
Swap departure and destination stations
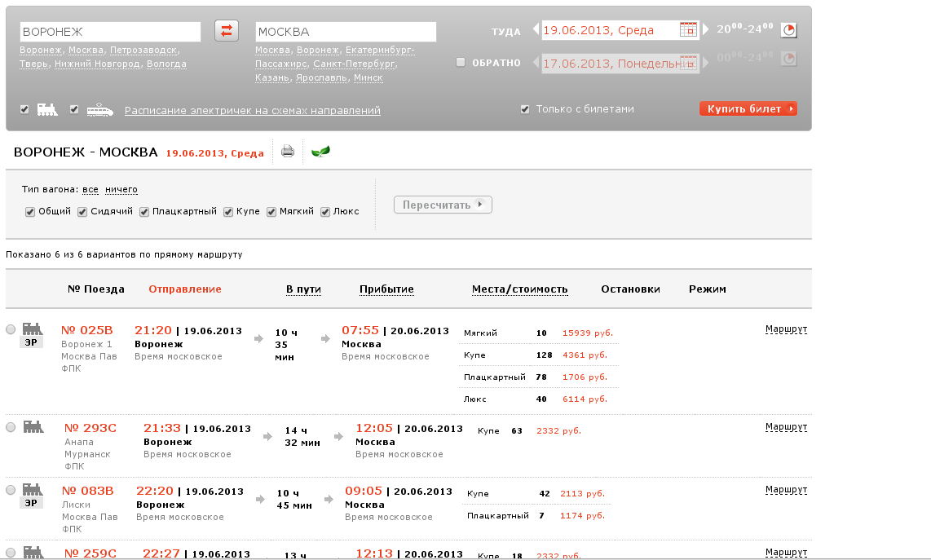pos(227,31)
